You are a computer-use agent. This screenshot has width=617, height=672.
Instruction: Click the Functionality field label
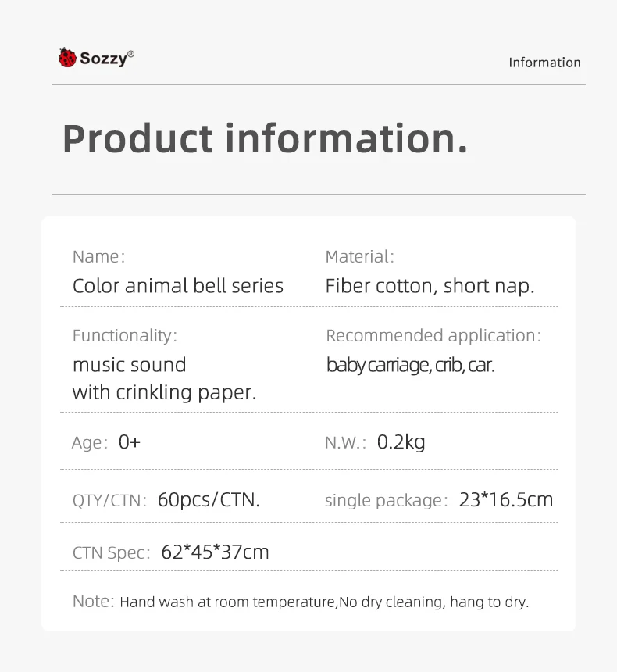tap(125, 335)
